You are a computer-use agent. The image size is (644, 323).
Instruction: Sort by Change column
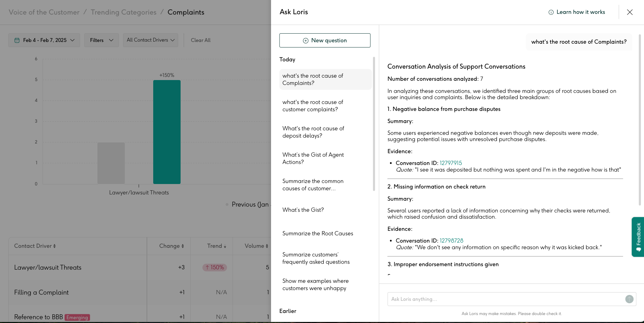(172, 246)
